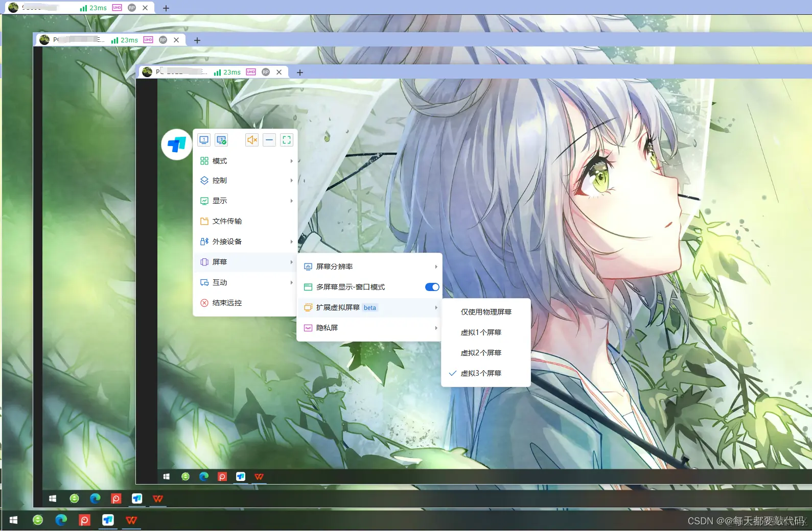Open the 控制 menu entry
Image resolution: width=812 pixels, height=531 pixels.
(245, 180)
